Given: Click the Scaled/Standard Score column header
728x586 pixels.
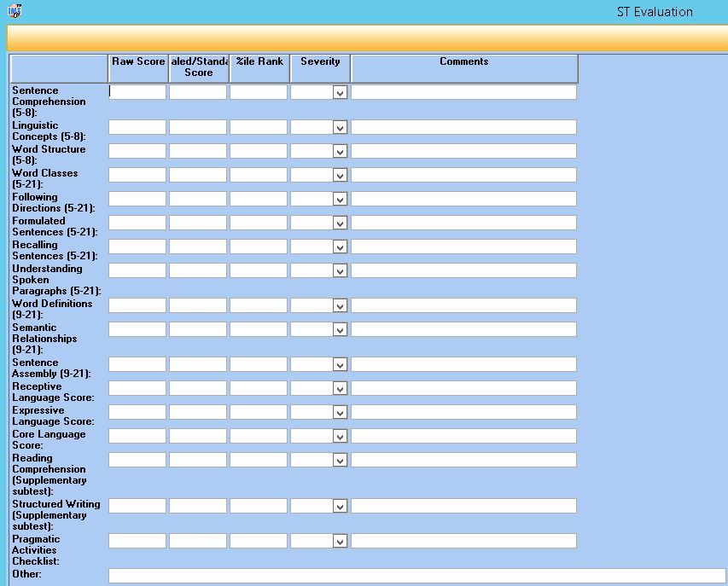Looking at the screenshot, I should coord(199,69).
